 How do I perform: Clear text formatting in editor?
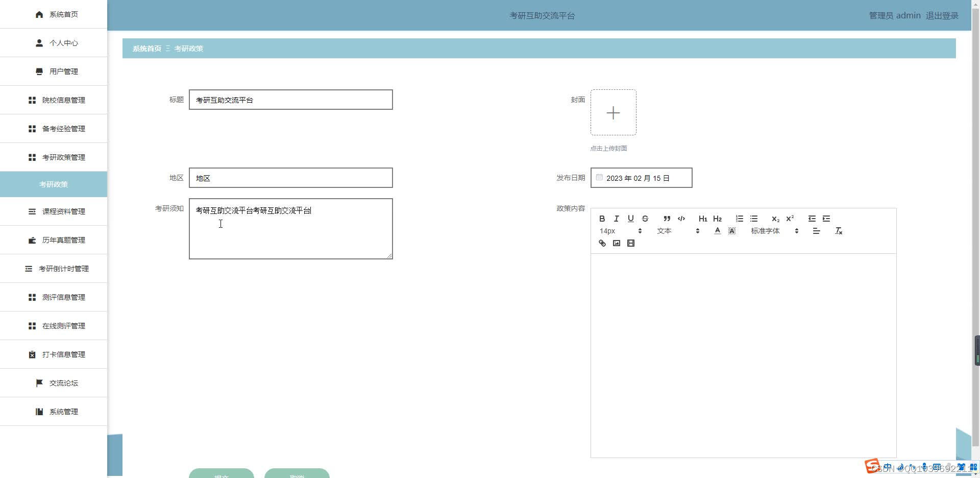(838, 231)
